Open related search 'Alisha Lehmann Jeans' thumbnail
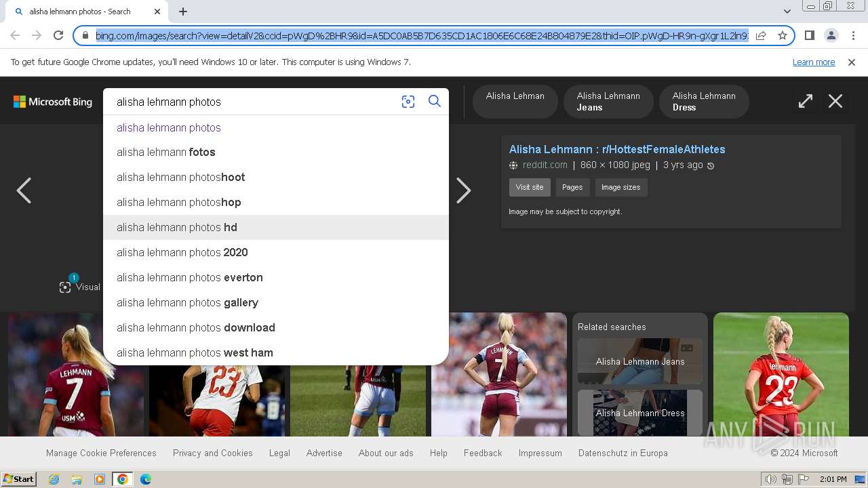The image size is (868, 488). tap(640, 361)
